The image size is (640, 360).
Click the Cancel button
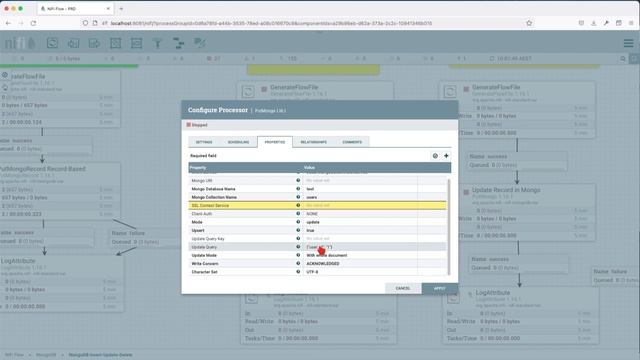pyautogui.click(x=403, y=288)
